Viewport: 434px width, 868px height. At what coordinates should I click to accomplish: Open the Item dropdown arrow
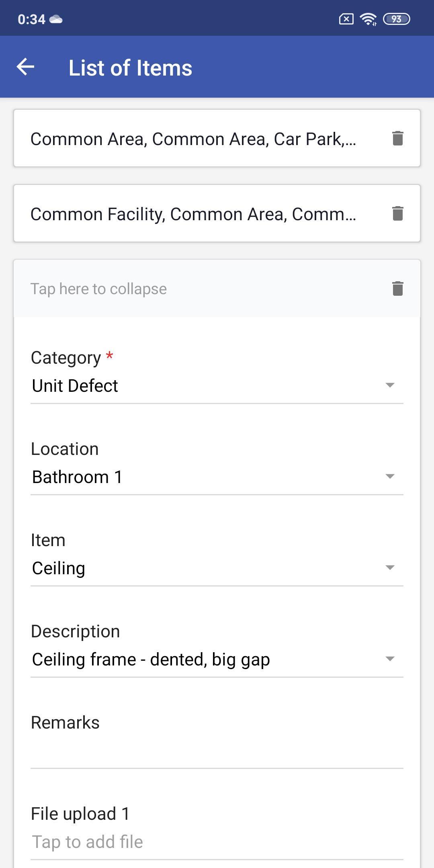(390, 567)
